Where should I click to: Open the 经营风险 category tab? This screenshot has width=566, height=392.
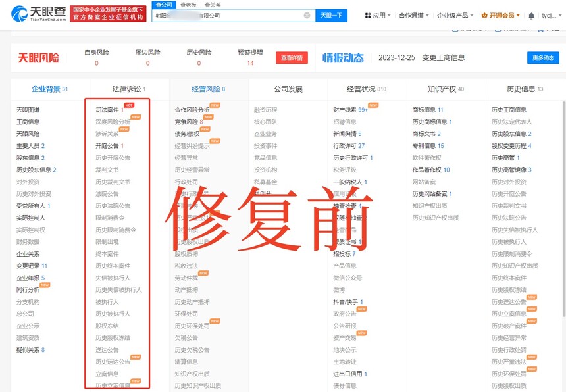click(208, 89)
